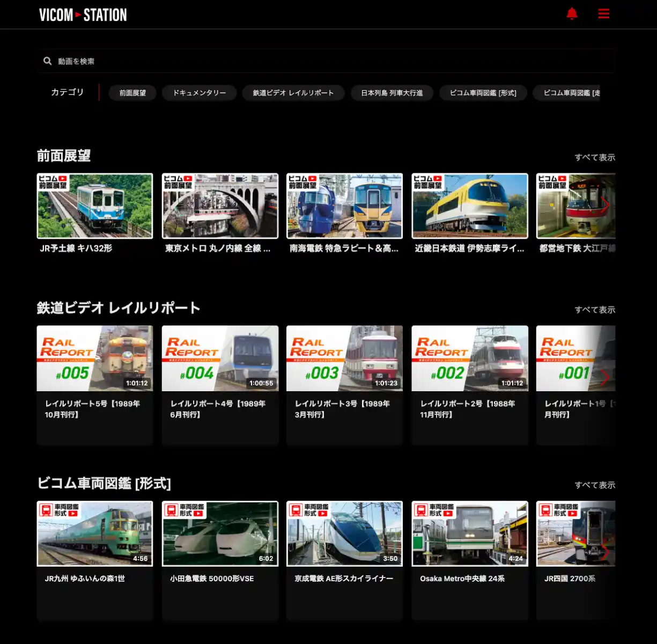The height and width of the screenshot is (644, 657).
Task: Select the ドキュメンタリー category chip
Action: pos(199,93)
